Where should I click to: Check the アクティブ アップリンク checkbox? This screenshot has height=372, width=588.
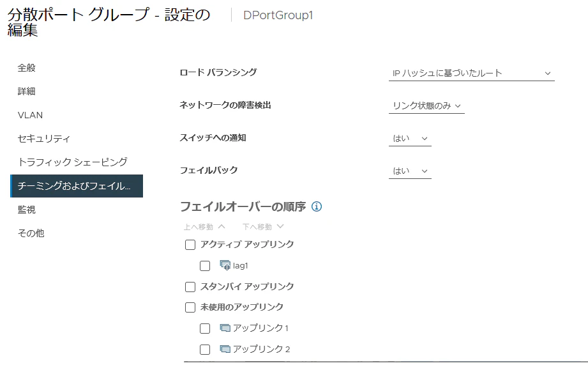[x=190, y=245]
